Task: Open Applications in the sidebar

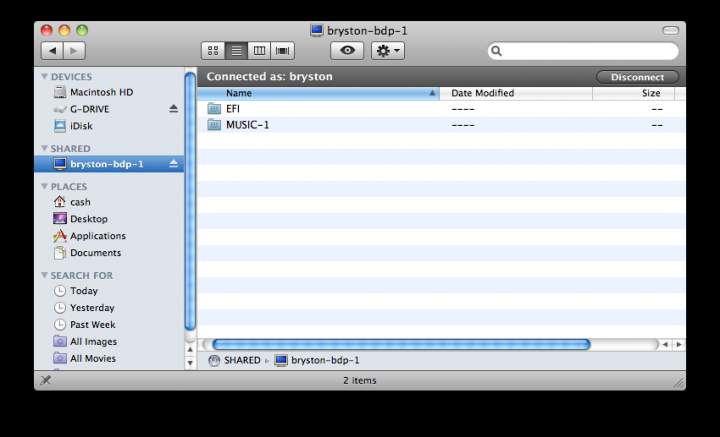Action: 109,236
